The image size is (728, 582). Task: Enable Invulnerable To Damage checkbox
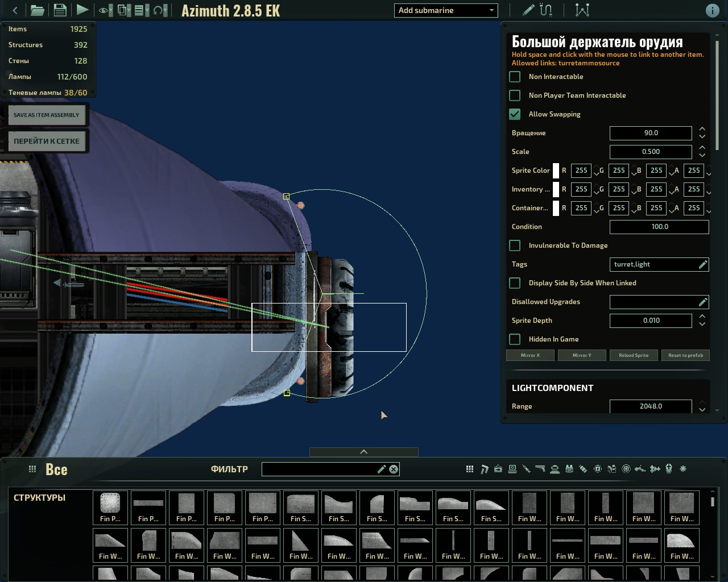point(515,245)
